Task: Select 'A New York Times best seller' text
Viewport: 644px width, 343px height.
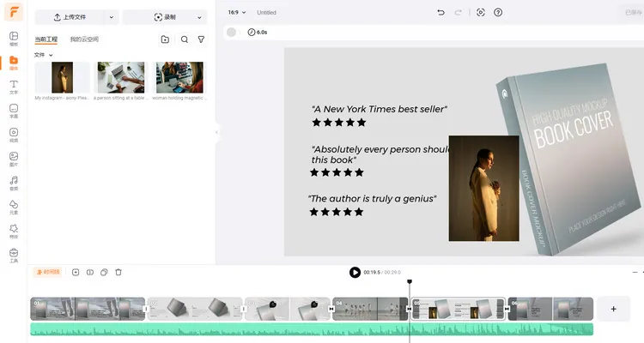Action: [379, 109]
